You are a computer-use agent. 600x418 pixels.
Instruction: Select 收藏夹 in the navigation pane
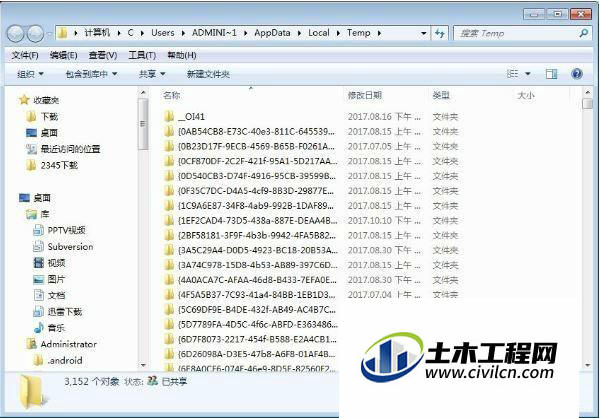pyautogui.click(x=46, y=100)
